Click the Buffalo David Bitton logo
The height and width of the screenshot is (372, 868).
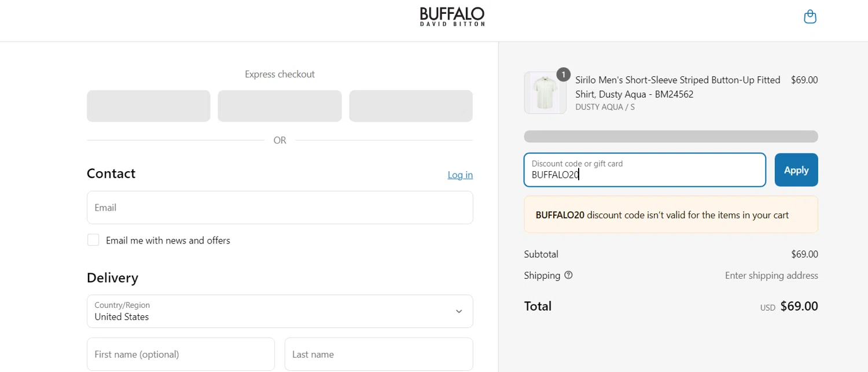(x=452, y=17)
